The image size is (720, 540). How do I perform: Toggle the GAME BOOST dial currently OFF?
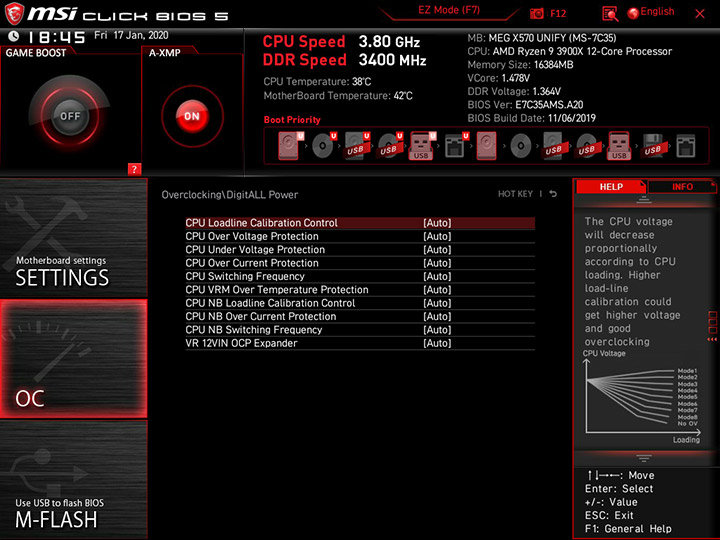(70, 116)
